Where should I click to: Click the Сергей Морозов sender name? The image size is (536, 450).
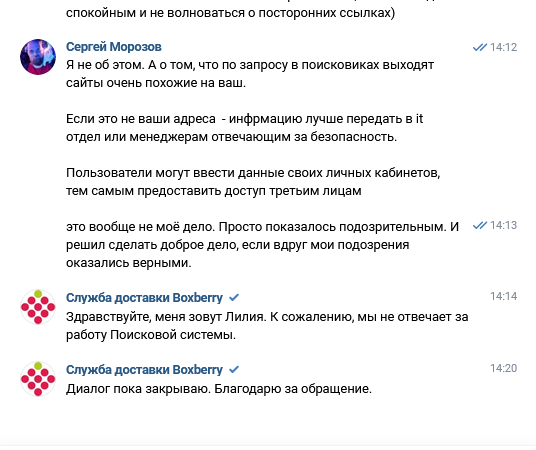pyautogui.click(x=113, y=47)
